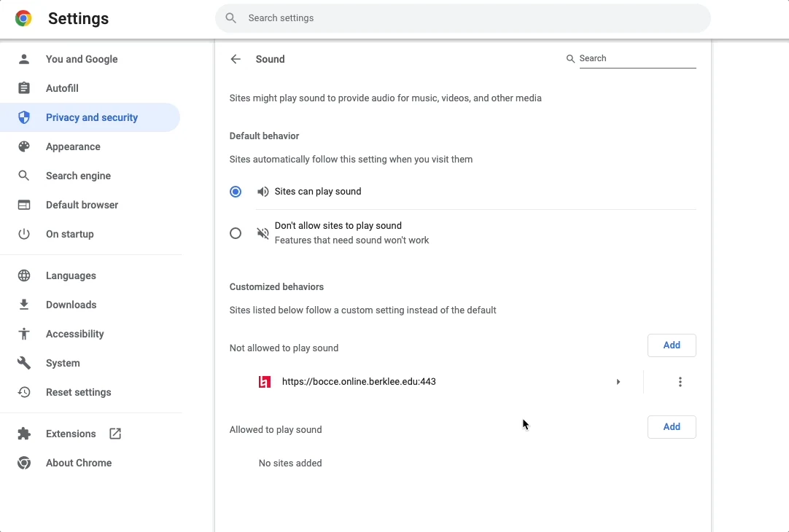Click the Chrome logo icon

tap(23, 18)
